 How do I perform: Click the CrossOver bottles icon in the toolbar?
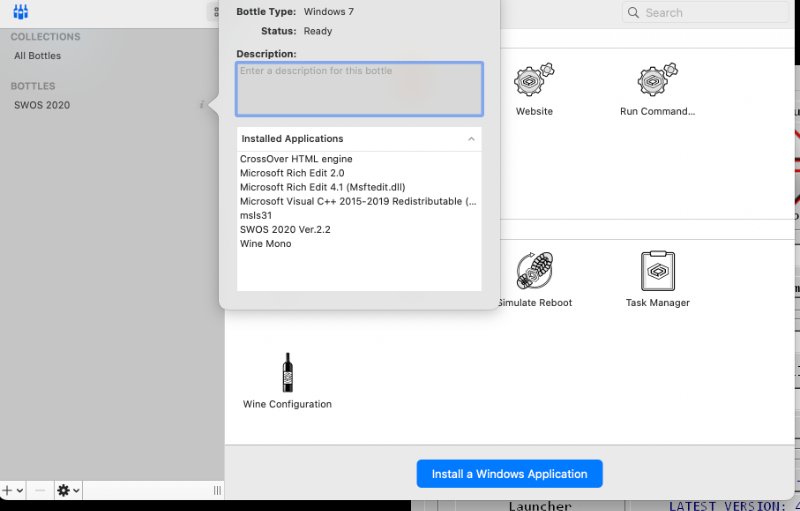(x=20, y=12)
